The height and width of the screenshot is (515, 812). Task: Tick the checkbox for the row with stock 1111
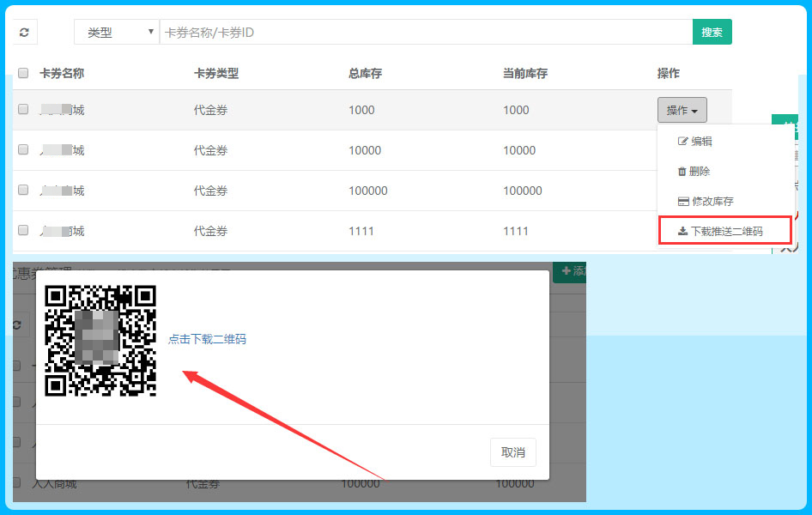(23, 231)
